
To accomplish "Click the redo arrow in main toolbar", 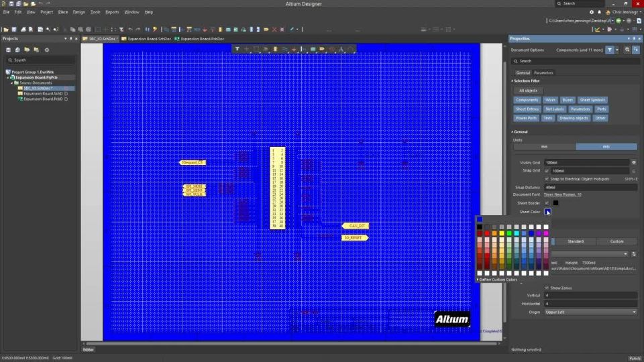I will [x=138, y=29].
